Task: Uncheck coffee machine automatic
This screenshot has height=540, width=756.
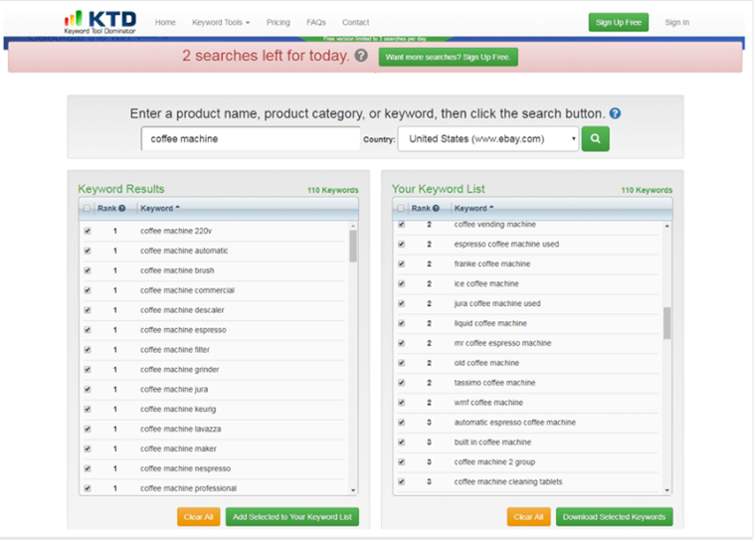Action: point(88,251)
